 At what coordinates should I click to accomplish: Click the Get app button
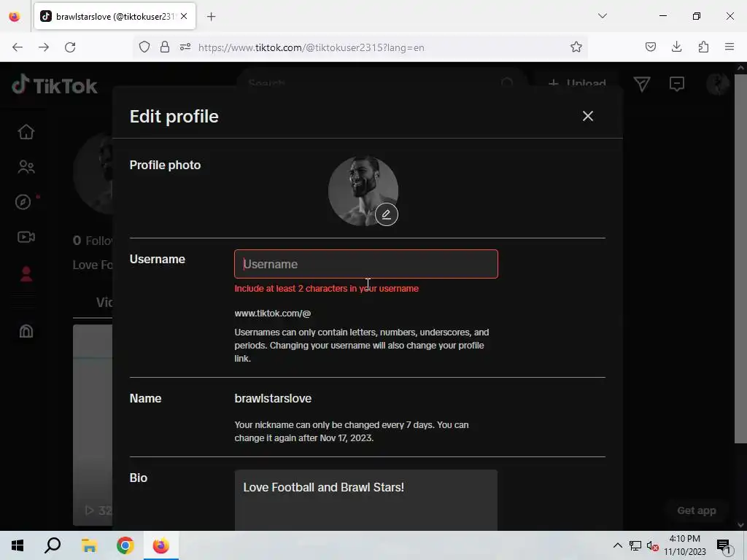click(697, 510)
